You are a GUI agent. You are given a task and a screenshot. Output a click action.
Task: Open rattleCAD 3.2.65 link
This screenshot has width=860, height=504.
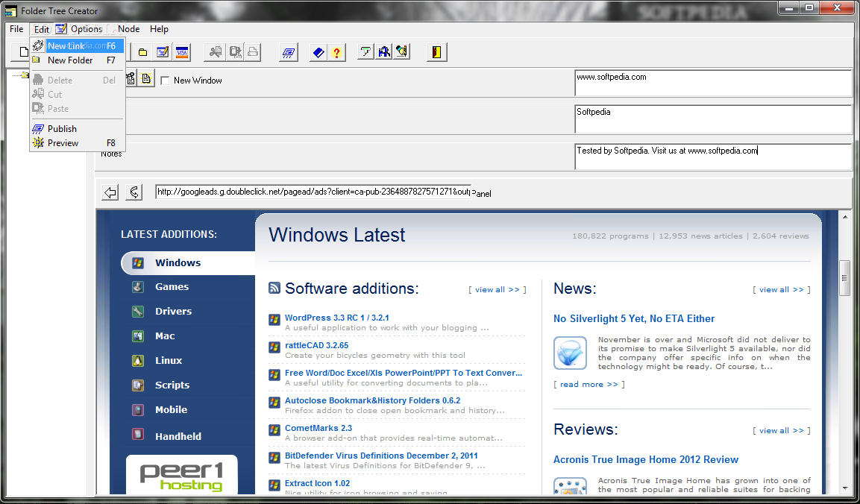316,345
